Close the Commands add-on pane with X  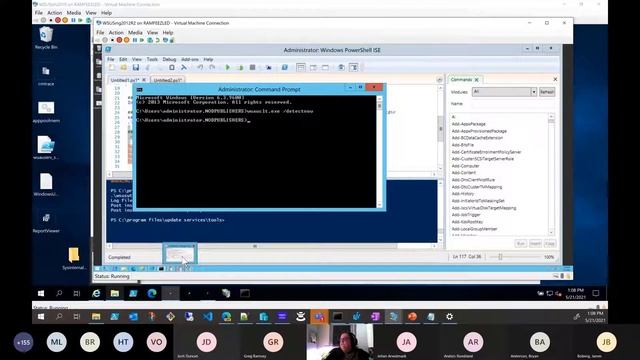click(x=555, y=79)
